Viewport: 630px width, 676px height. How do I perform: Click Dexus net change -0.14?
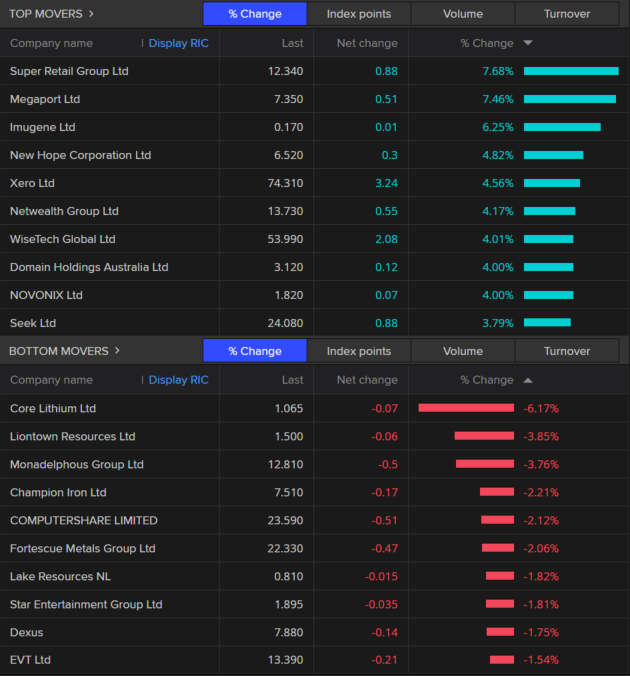385,632
